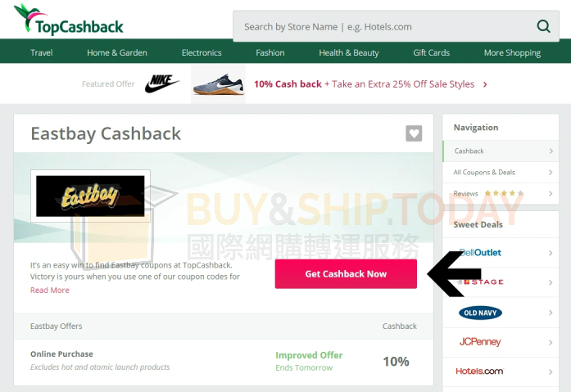Click the Nike swoosh logo
The height and width of the screenshot is (392, 571).
pos(161,83)
